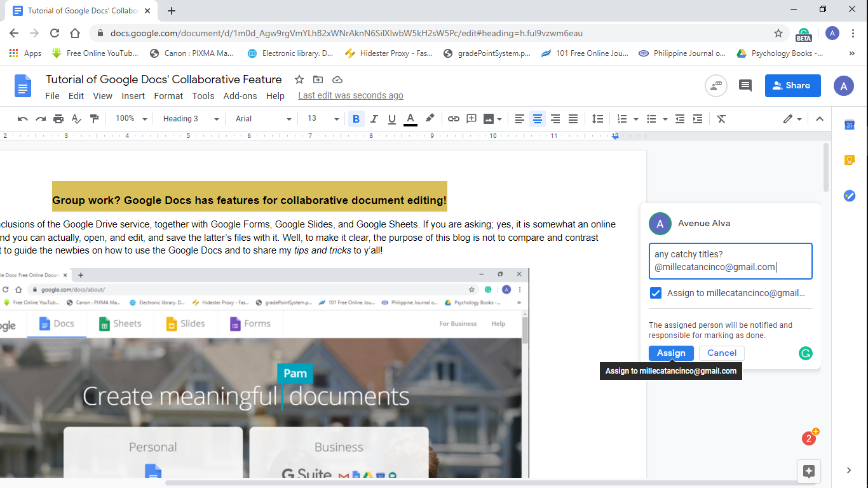Image resolution: width=868 pixels, height=488 pixels.
Task: Open the Arial font dropdown
Action: coord(263,119)
